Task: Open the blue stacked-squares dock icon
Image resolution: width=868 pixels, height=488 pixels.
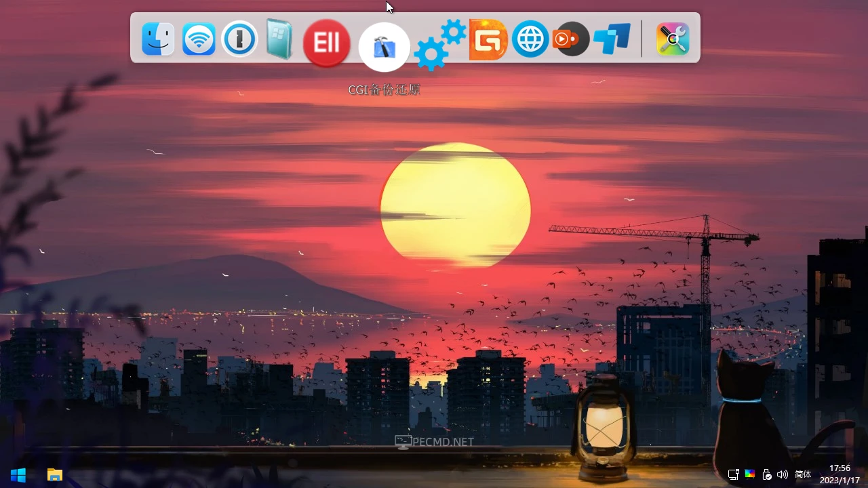Action: click(x=612, y=39)
